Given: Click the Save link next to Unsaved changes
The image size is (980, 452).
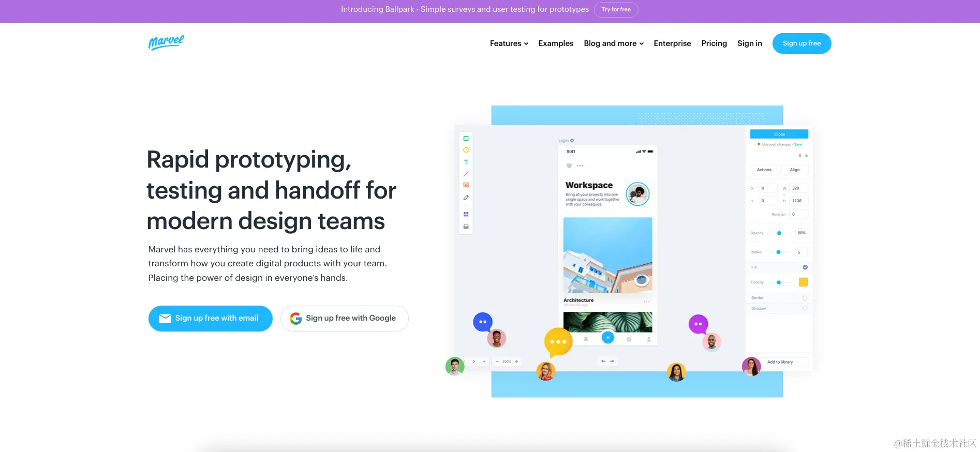Looking at the screenshot, I should 798,144.
